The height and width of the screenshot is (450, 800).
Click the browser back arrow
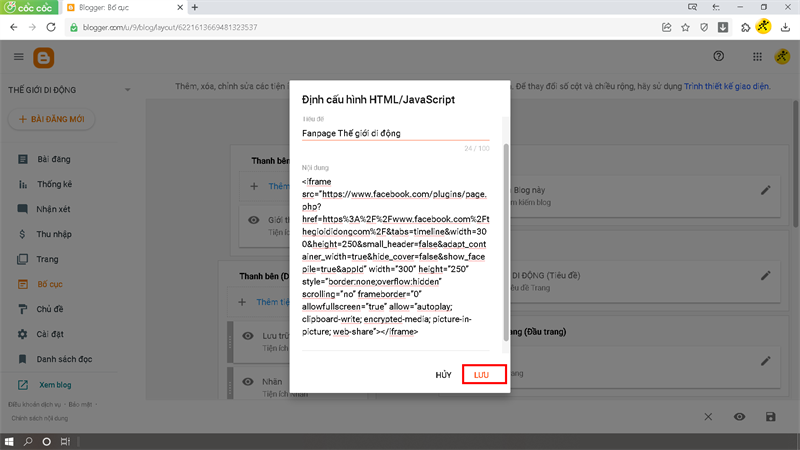(x=14, y=27)
